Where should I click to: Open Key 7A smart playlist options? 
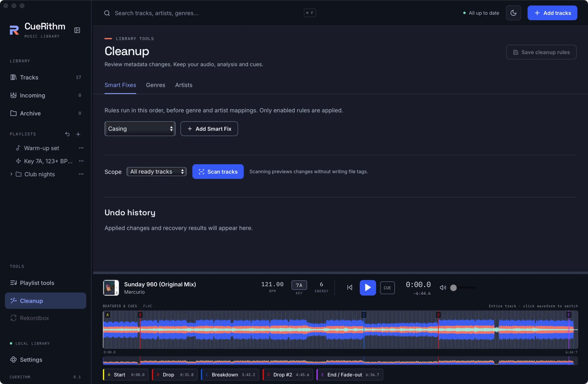[81, 161]
